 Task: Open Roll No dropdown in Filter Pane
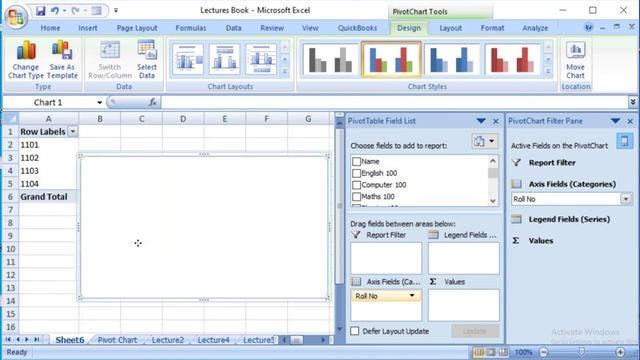click(x=626, y=199)
